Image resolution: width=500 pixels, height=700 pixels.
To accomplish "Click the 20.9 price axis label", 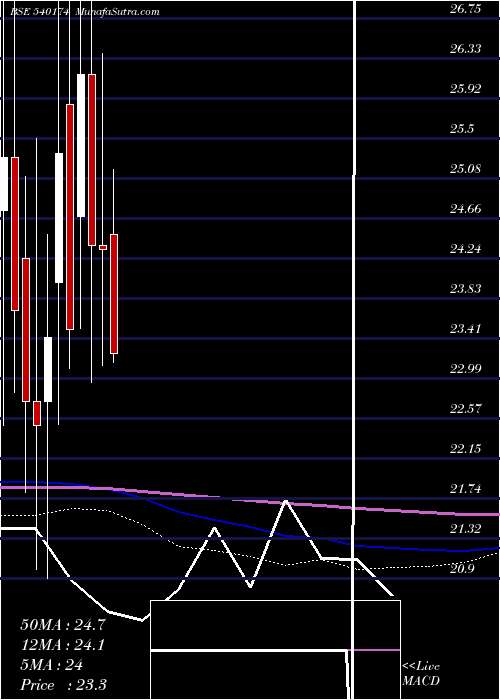I will pyautogui.click(x=462, y=569).
